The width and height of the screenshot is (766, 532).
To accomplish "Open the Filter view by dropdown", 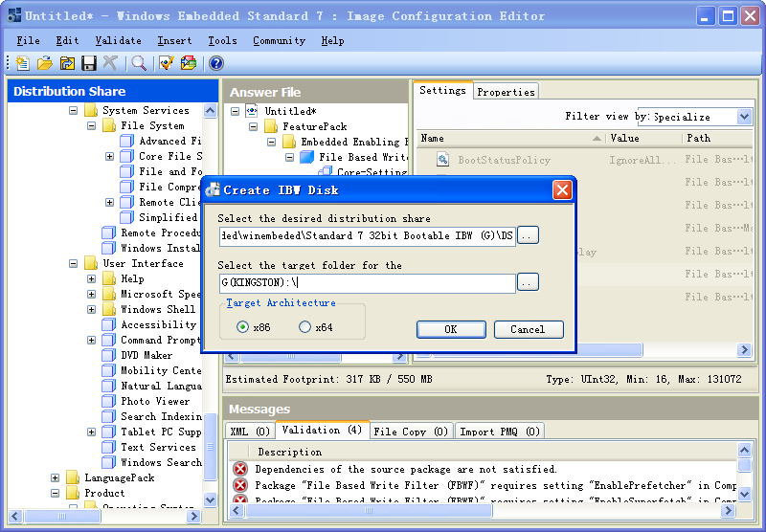I will [x=744, y=117].
